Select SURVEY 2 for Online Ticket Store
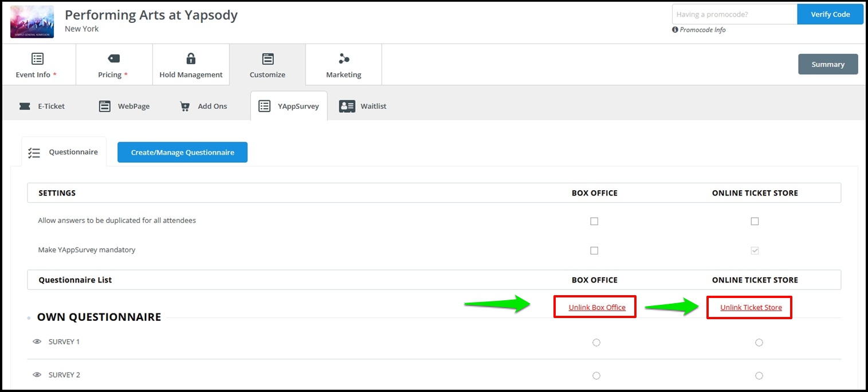 759,376
